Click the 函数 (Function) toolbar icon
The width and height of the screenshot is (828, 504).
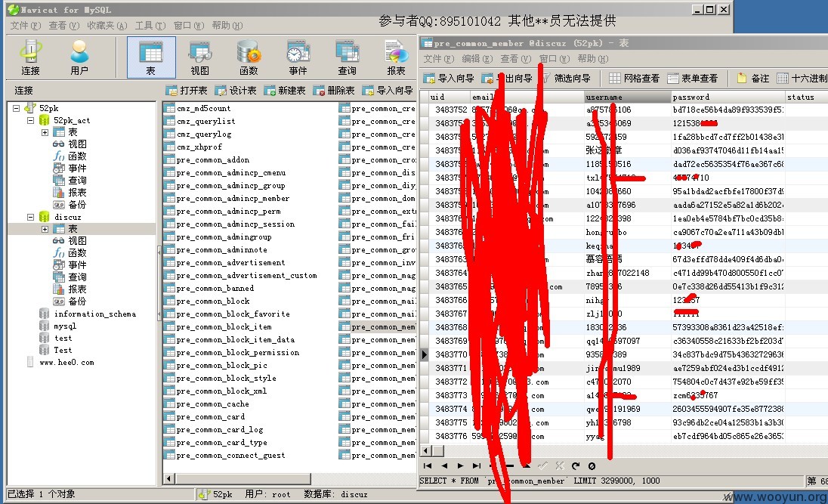click(249, 57)
